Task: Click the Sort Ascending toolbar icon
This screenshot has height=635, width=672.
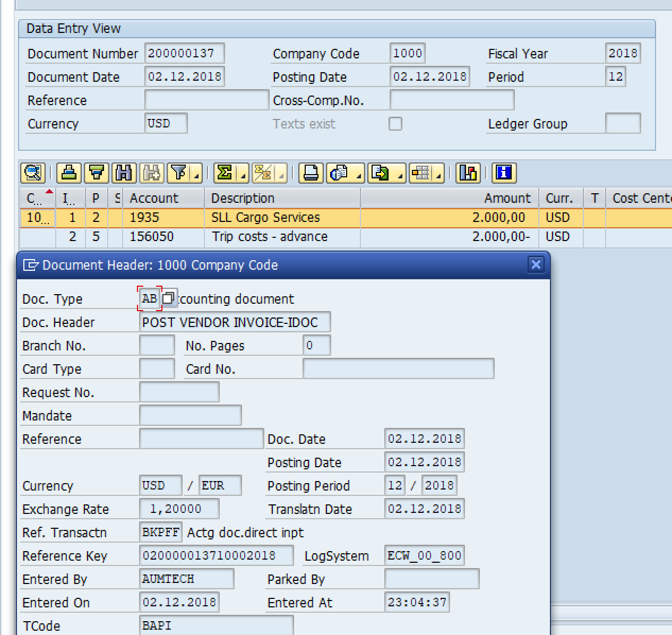Action: 69,173
